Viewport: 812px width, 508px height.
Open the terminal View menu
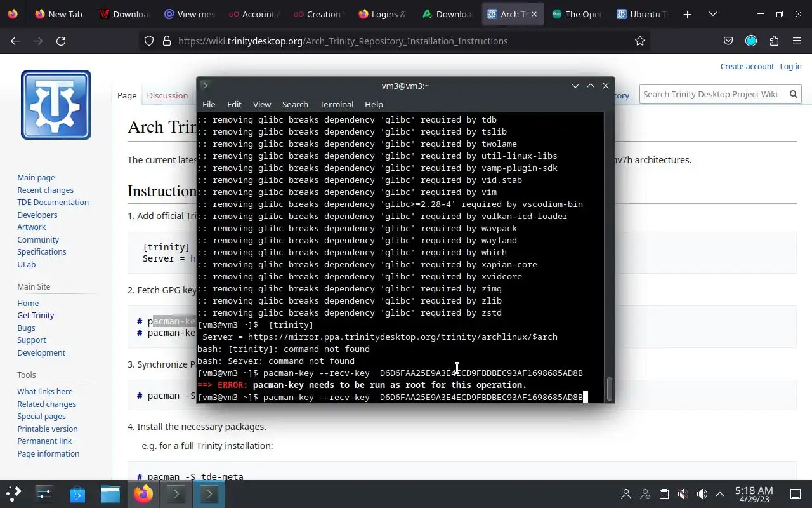(x=262, y=104)
